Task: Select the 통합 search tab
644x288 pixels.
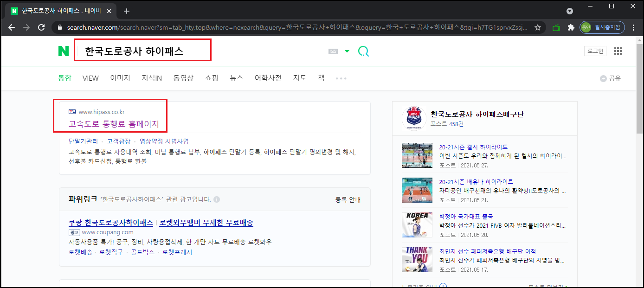Action: tap(64, 78)
